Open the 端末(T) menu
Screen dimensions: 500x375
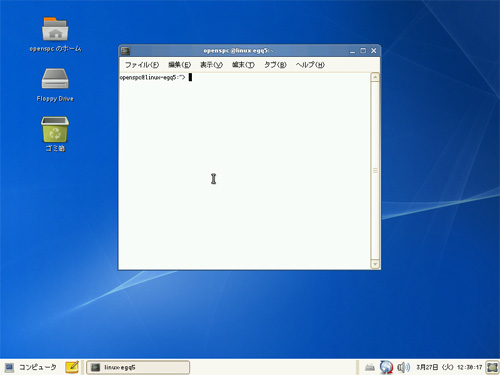click(243, 65)
